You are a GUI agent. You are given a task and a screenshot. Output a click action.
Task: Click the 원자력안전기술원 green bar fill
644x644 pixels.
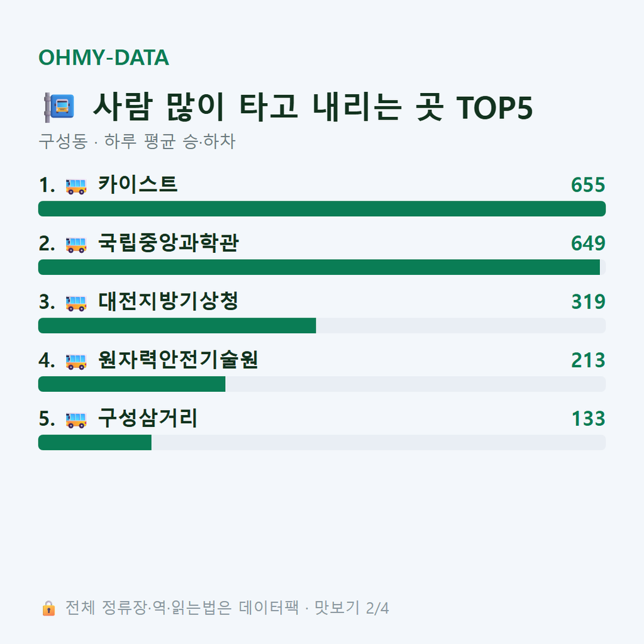(132, 384)
